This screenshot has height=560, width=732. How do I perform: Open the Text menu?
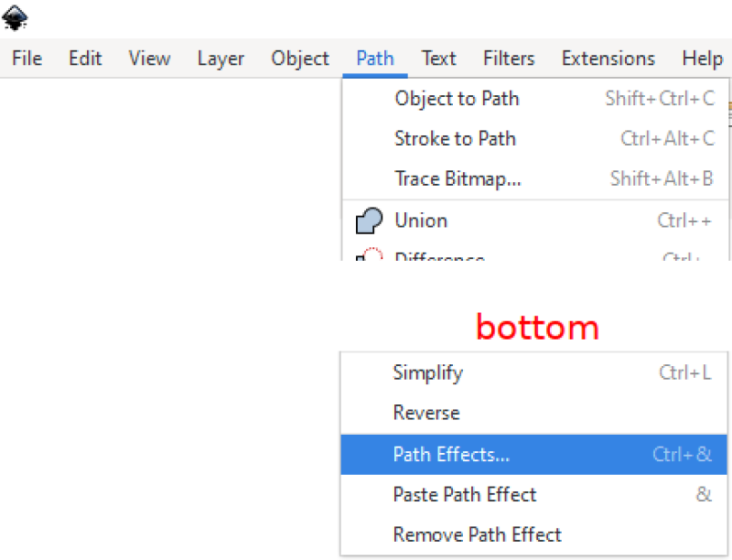[439, 59]
